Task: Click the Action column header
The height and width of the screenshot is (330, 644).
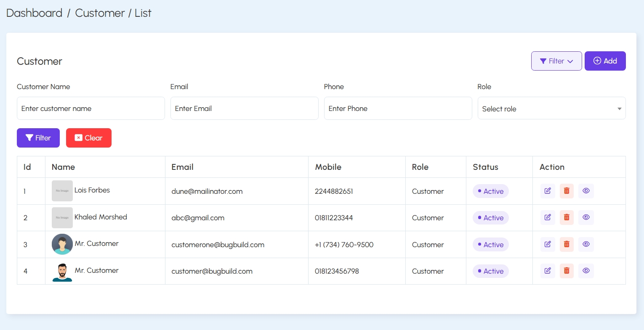Action: point(552,167)
